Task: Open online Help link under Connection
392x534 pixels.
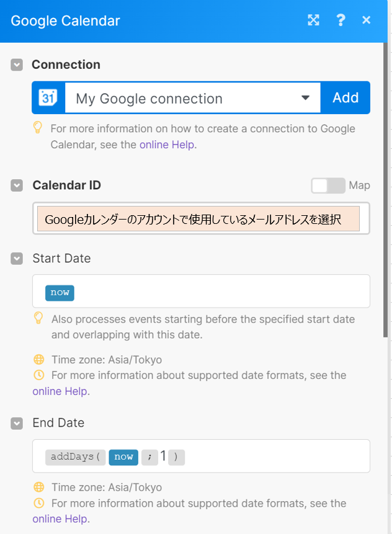Action: coord(167,145)
